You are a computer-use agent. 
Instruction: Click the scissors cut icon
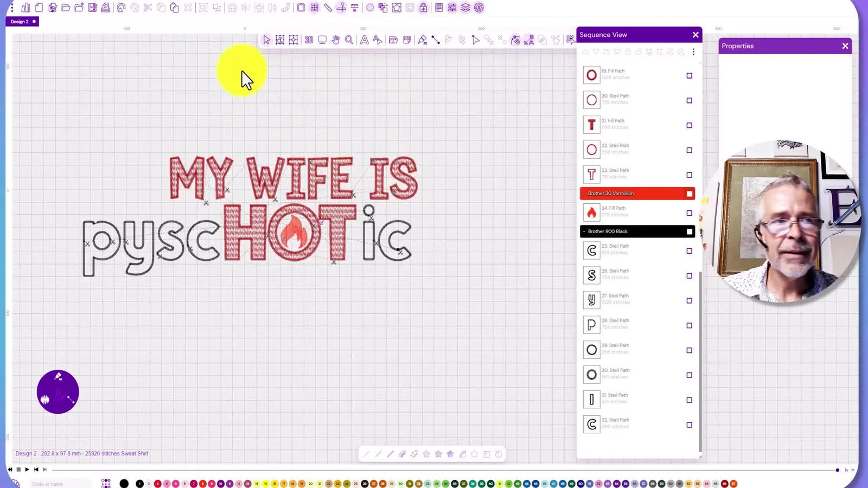(x=148, y=8)
